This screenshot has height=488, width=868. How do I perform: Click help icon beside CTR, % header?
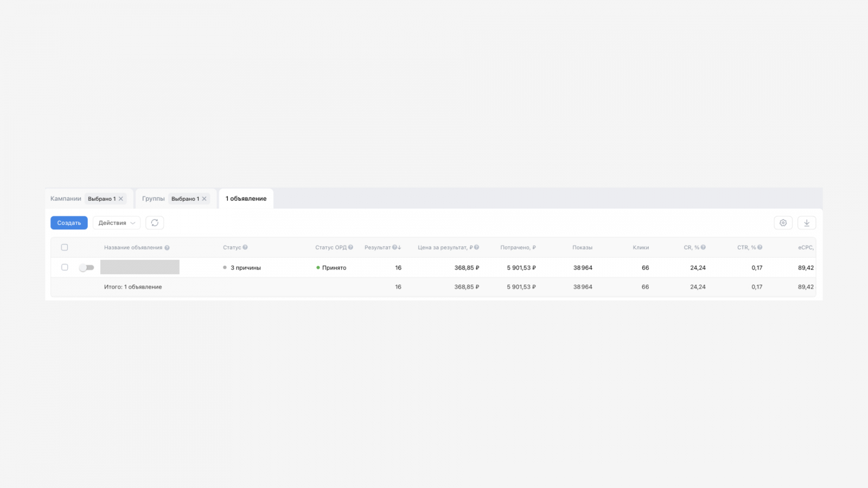[x=760, y=247]
